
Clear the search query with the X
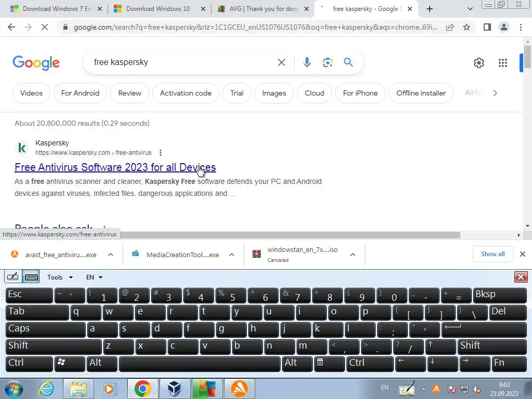pos(281,62)
